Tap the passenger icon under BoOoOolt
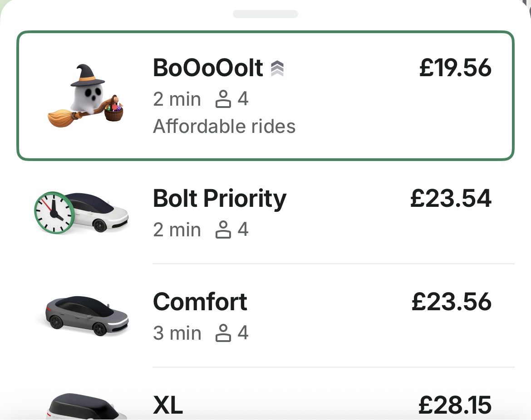This screenshot has height=420, width=531. [x=222, y=99]
